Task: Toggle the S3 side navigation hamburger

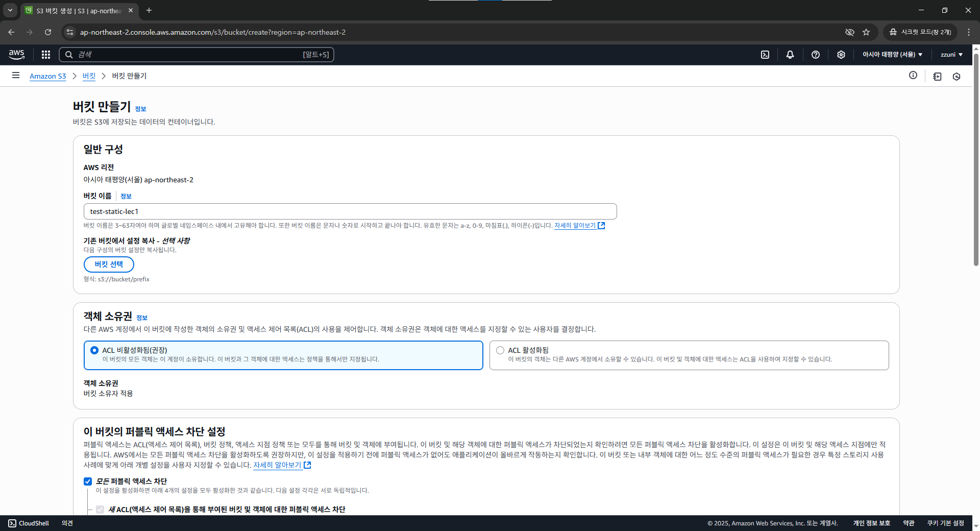Action: click(x=16, y=76)
